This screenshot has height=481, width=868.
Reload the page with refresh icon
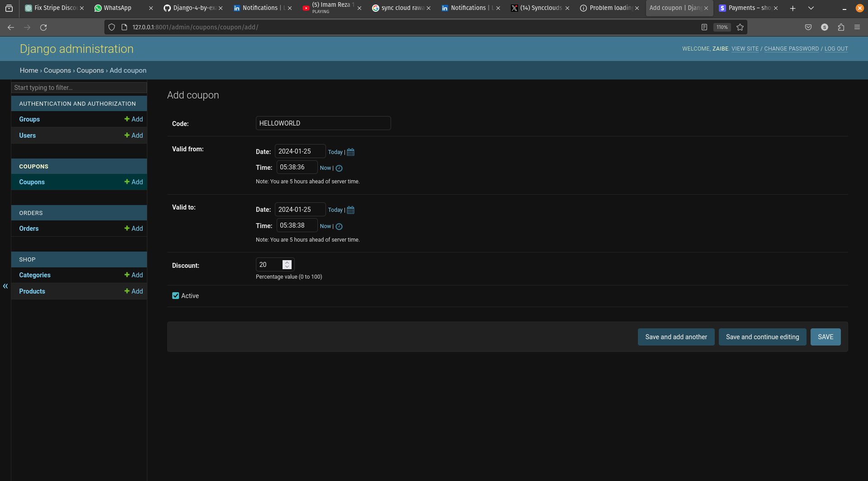tap(43, 27)
